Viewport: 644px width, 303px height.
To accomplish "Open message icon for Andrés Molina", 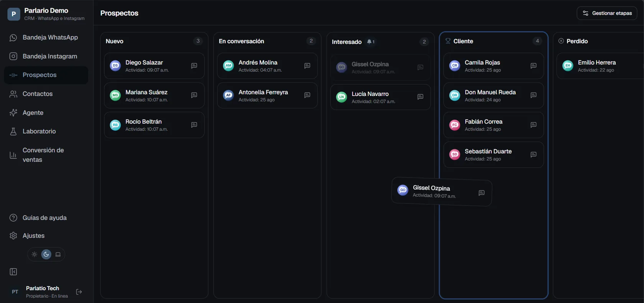I will click(x=307, y=66).
